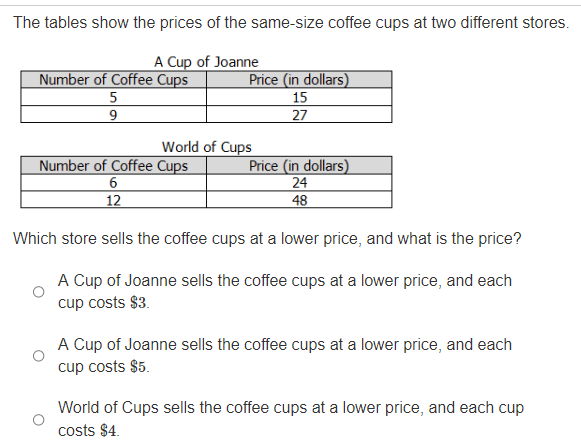This screenshot has width=581, height=447.
Task: Click the price cell showing 15
Action: click(x=299, y=97)
